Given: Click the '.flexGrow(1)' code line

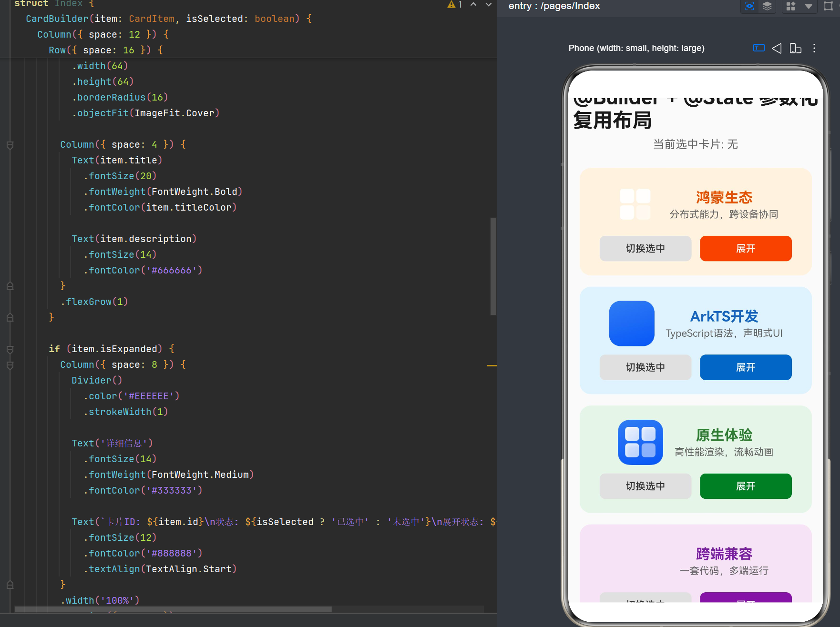Looking at the screenshot, I should click(94, 302).
